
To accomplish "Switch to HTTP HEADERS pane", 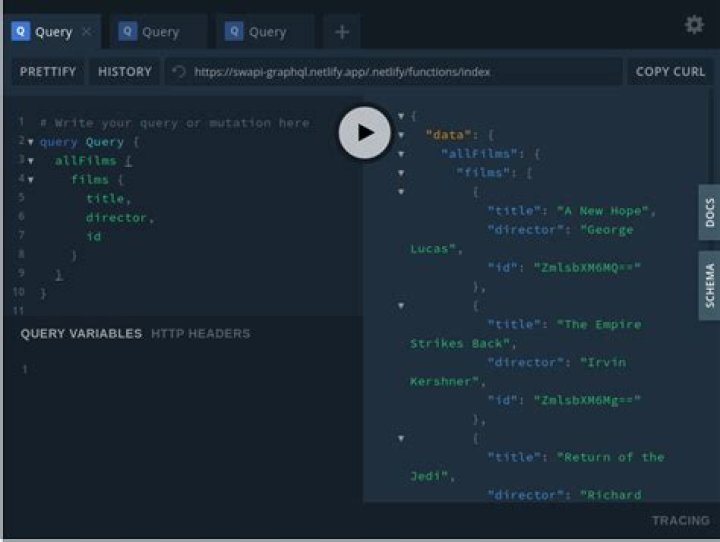I will coord(200,333).
